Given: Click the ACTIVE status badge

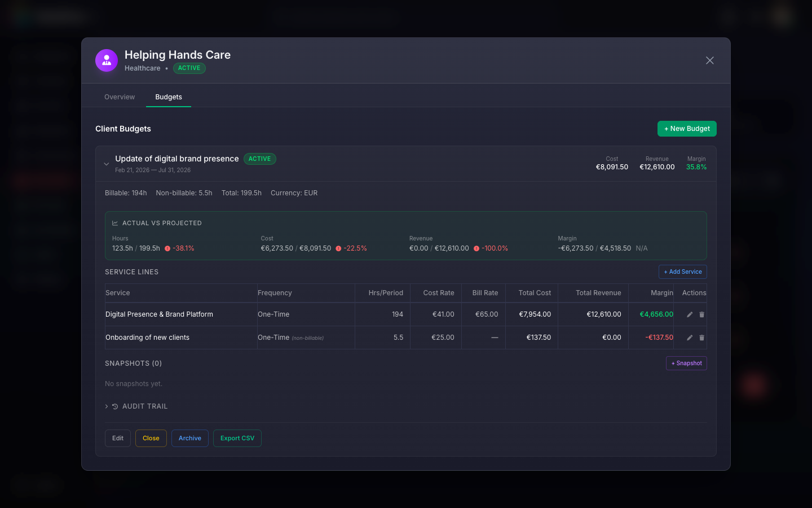Looking at the screenshot, I should [x=189, y=68].
